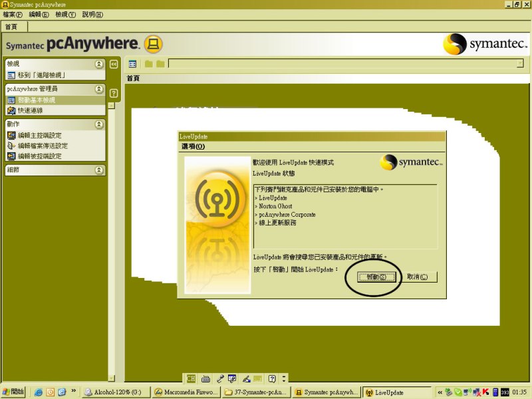Open the 開始 Start menu
This screenshot has height=399, width=532.
point(13,392)
